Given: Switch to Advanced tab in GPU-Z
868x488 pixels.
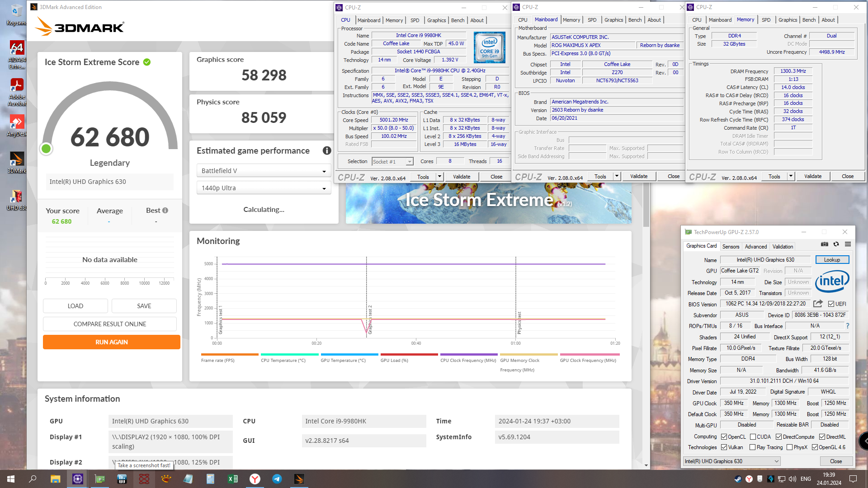Looking at the screenshot, I should (x=755, y=247).
